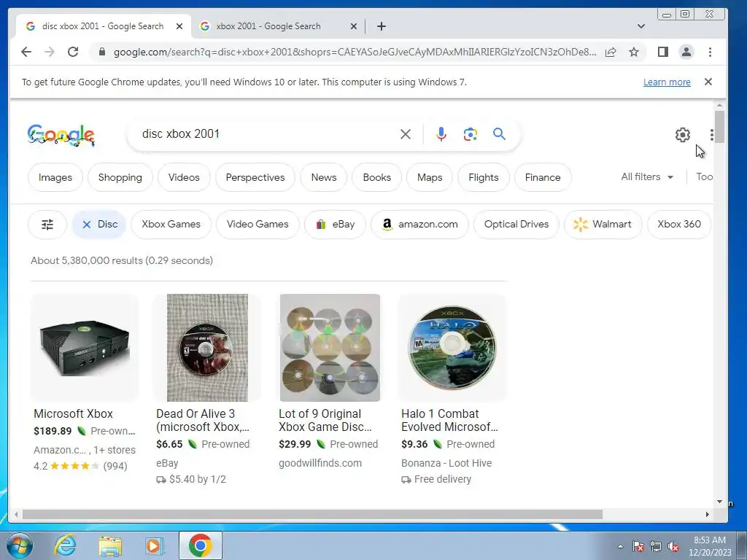Switch to the 'xbox 2001' tab
This screenshot has height=560, width=747.
278,26
